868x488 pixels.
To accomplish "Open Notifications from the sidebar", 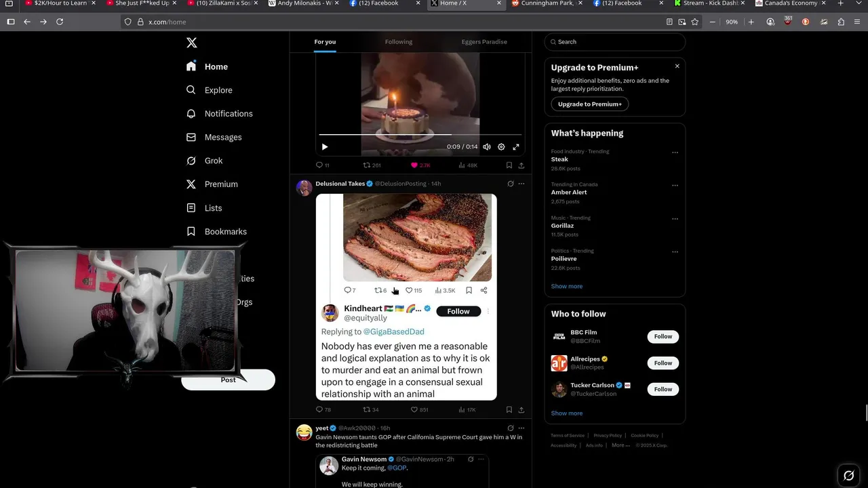I will (219, 114).
